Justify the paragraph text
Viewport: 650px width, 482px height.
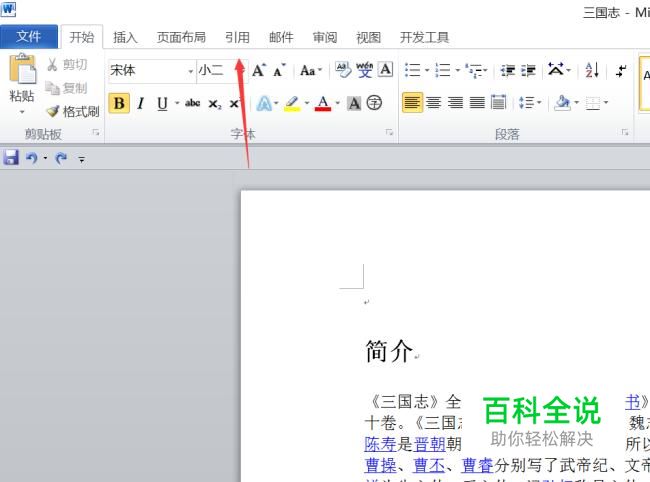click(477, 102)
